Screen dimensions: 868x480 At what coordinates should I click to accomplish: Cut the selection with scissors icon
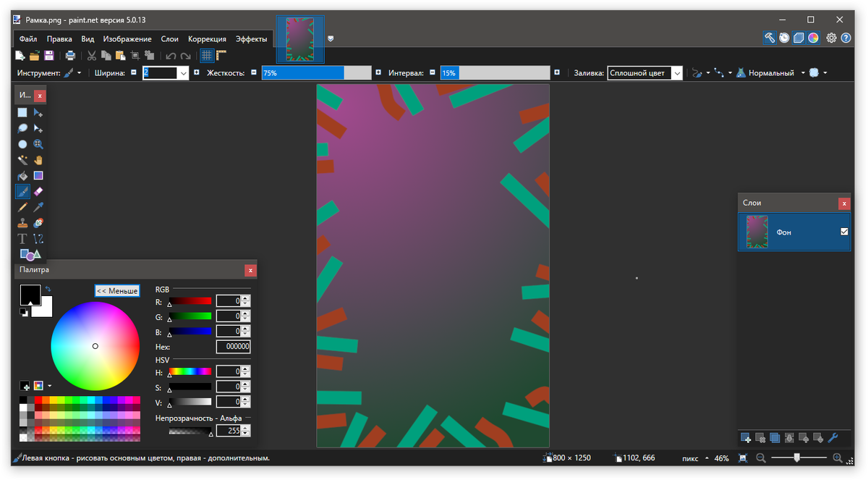(92, 55)
